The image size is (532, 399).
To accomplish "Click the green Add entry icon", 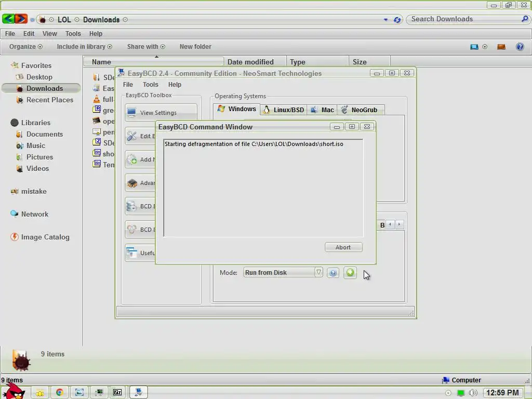I will point(350,272).
